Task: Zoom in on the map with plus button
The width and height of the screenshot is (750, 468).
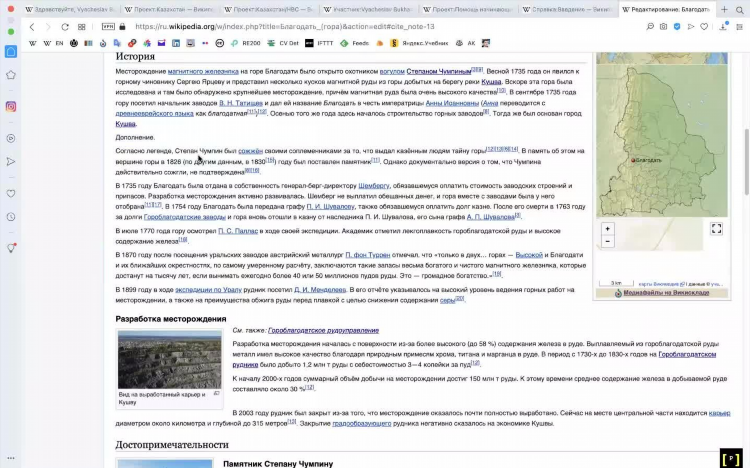Action: tap(607, 229)
